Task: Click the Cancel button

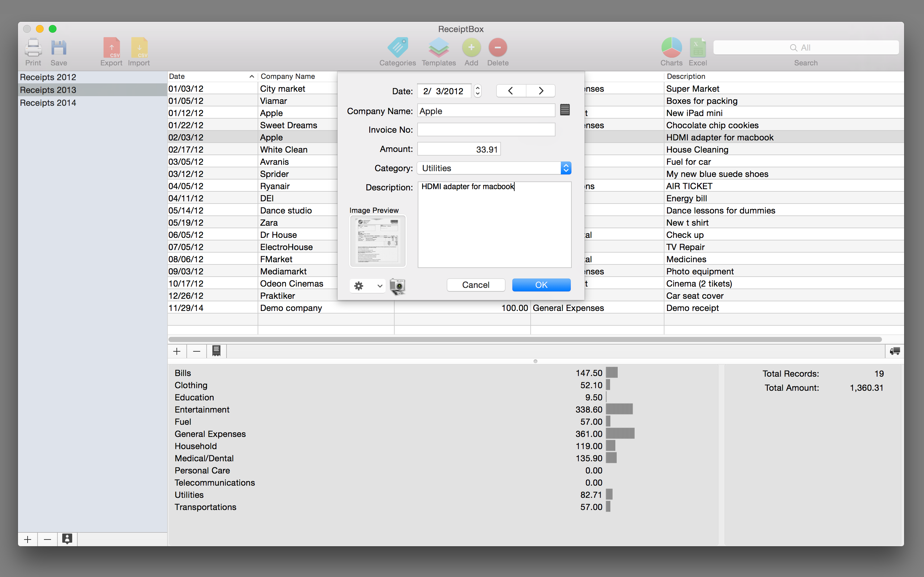Action: pyautogui.click(x=475, y=285)
